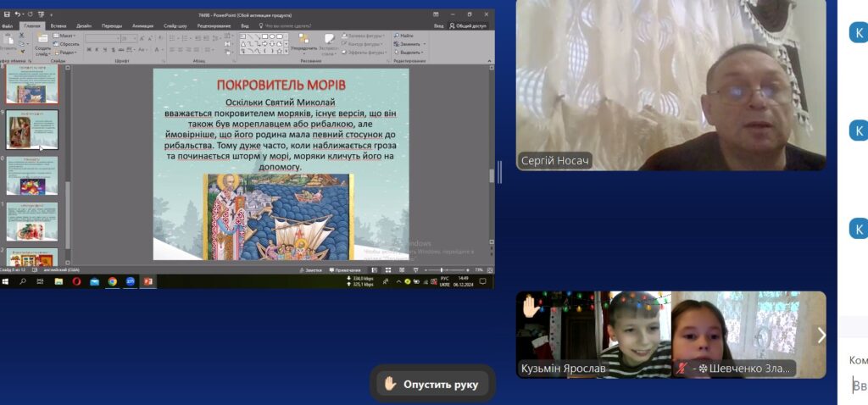Click the Найти find button
The height and width of the screenshot is (405, 868).
pos(403,36)
